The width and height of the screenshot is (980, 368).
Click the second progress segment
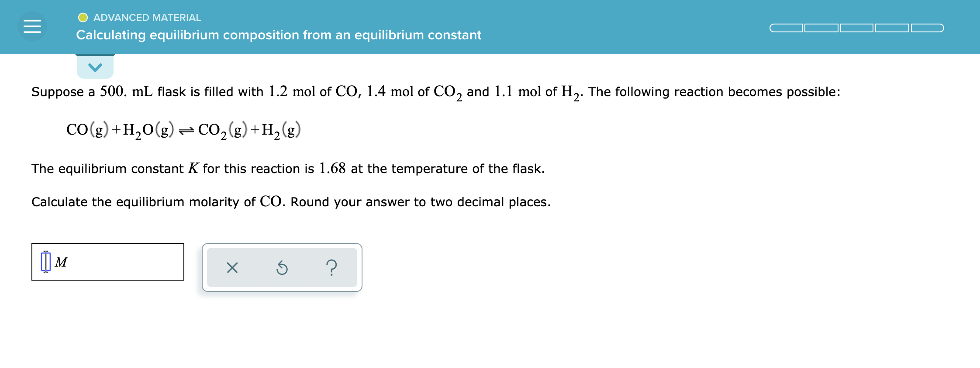pyautogui.click(x=821, y=28)
